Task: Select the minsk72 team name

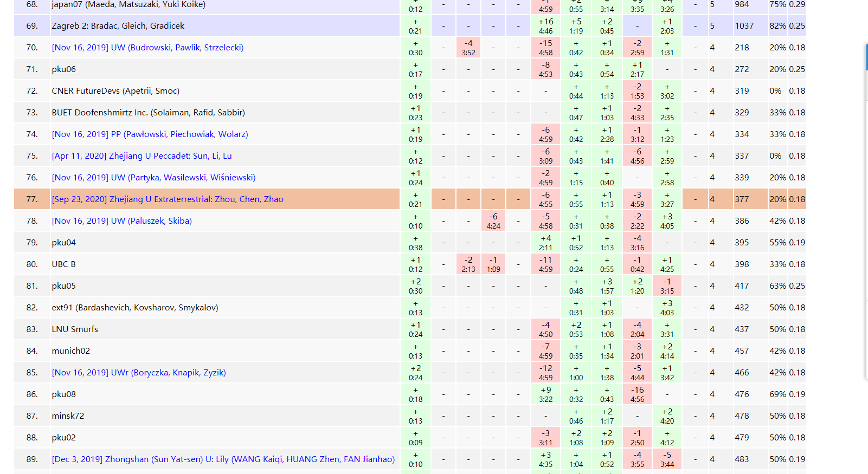Action: (x=68, y=416)
